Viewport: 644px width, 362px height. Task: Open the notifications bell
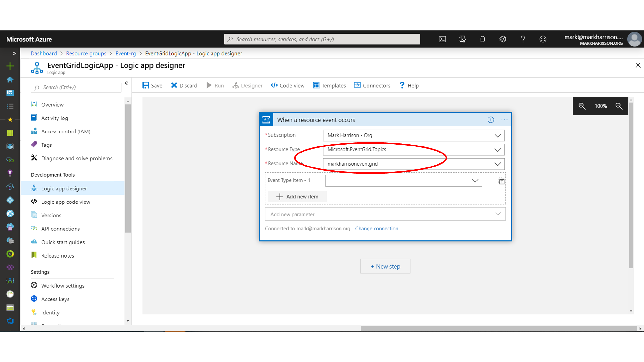point(482,39)
